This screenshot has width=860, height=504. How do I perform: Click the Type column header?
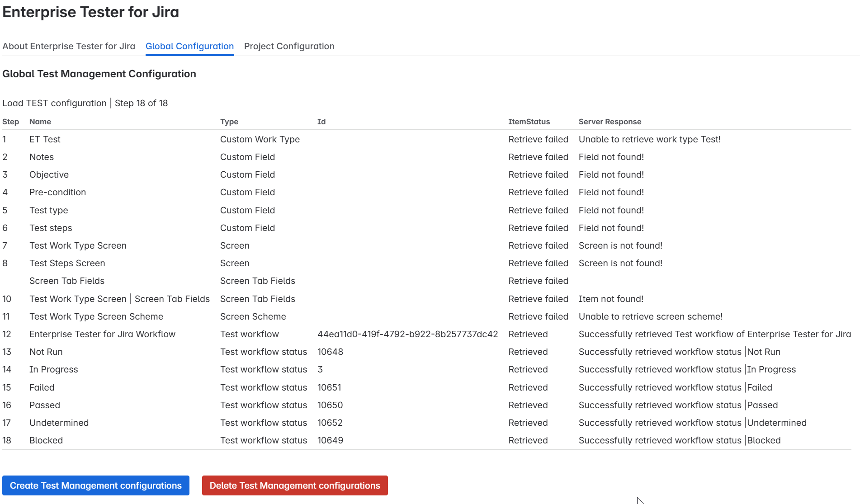click(229, 122)
